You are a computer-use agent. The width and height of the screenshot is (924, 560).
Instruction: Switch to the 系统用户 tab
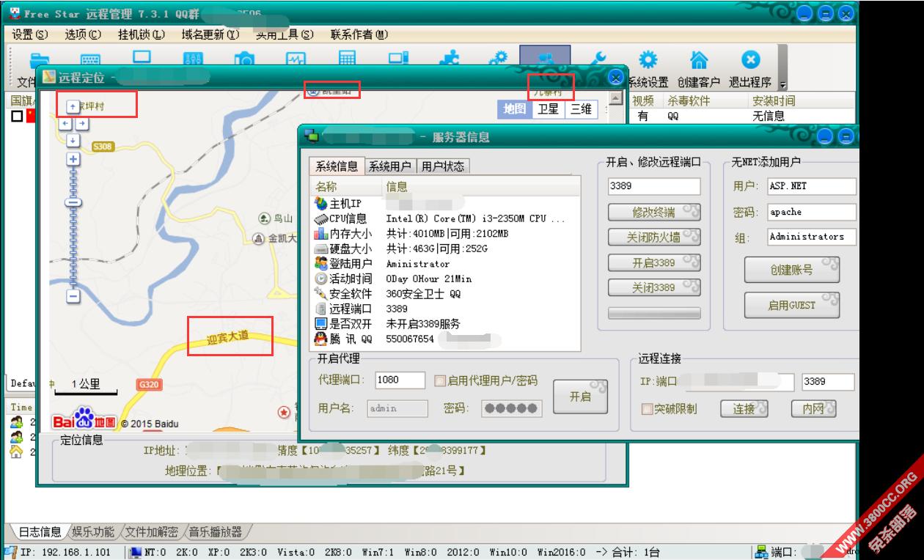(x=389, y=166)
